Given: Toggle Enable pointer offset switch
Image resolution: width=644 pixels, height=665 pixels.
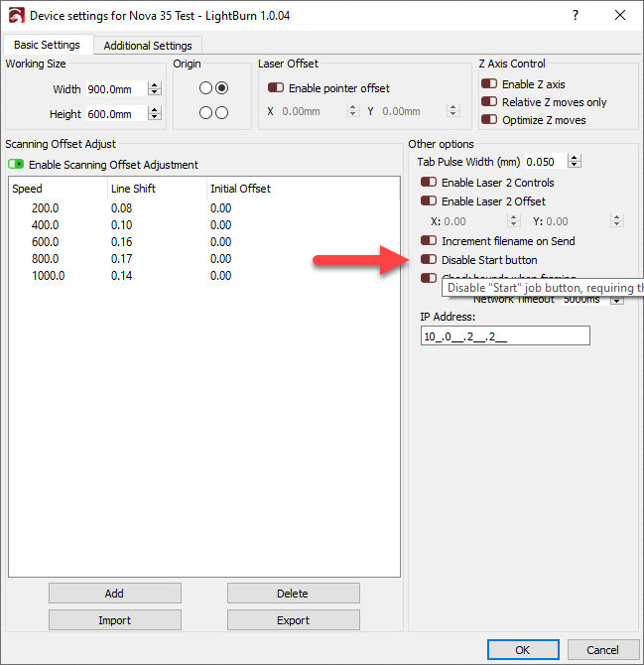Looking at the screenshot, I should [x=276, y=87].
